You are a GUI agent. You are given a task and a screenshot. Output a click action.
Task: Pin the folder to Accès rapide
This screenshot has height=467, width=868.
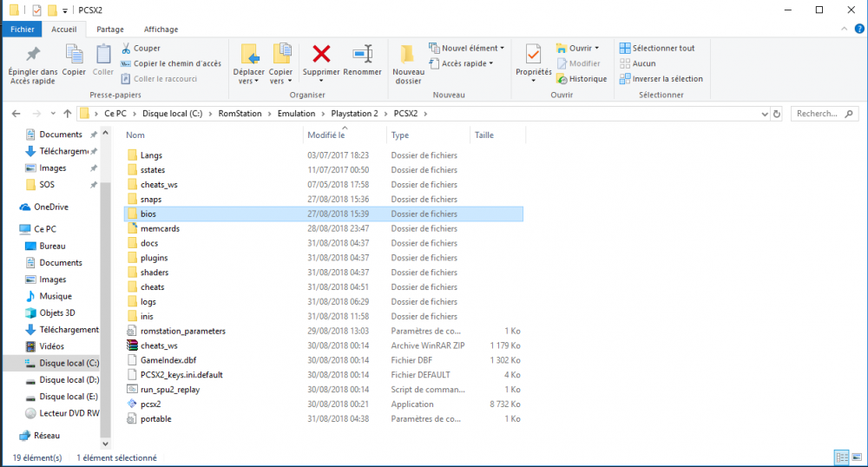33,65
